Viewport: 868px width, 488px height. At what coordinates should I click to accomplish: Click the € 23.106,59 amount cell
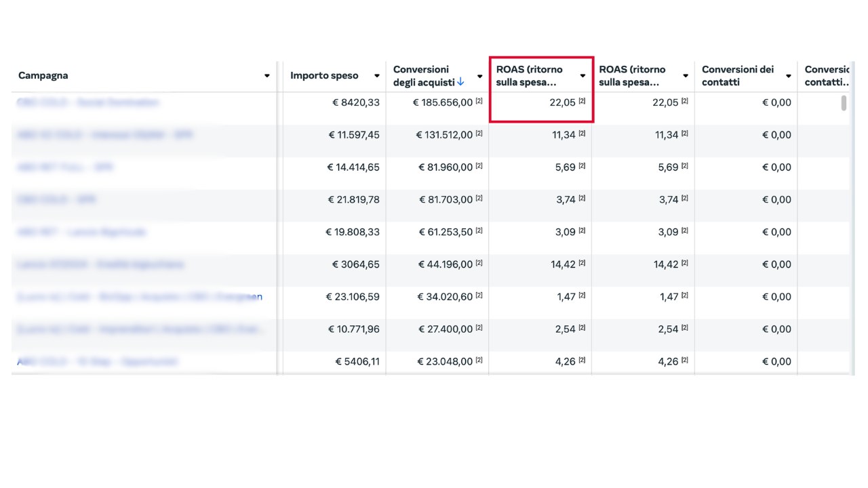click(x=353, y=297)
